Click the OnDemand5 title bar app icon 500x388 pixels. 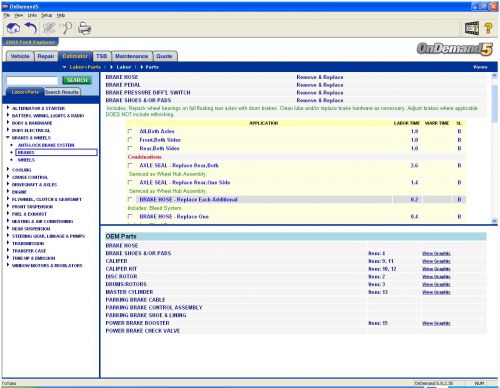pyautogui.click(x=5, y=6)
